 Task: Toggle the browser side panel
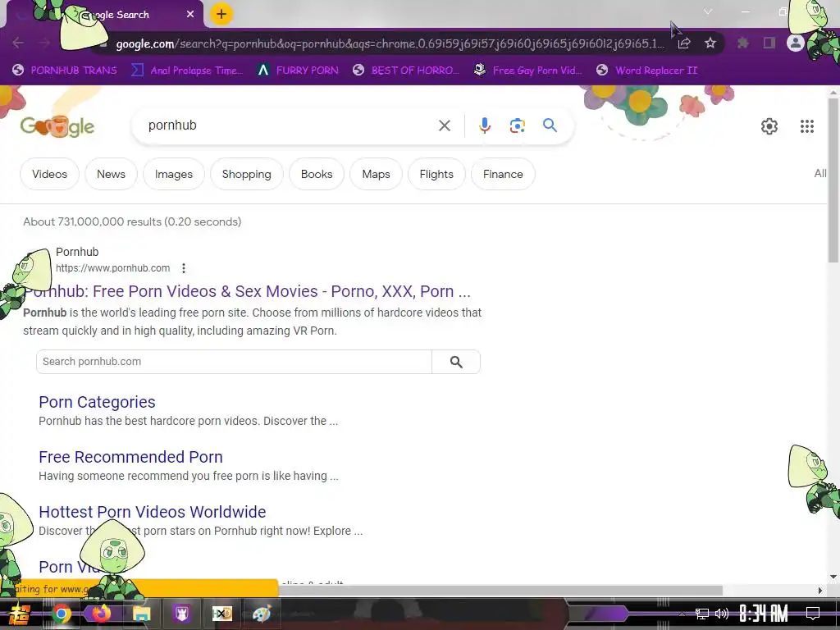[769, 43]
